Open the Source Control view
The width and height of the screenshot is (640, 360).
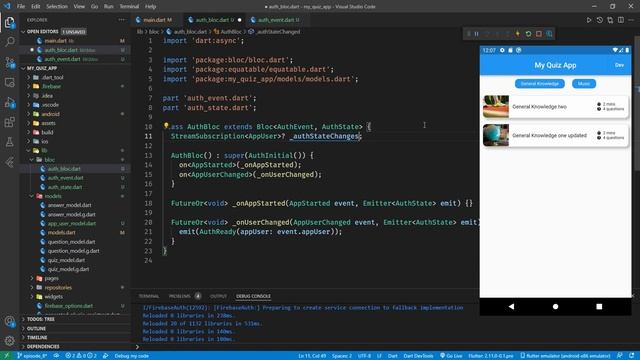(x=9, y=62)
